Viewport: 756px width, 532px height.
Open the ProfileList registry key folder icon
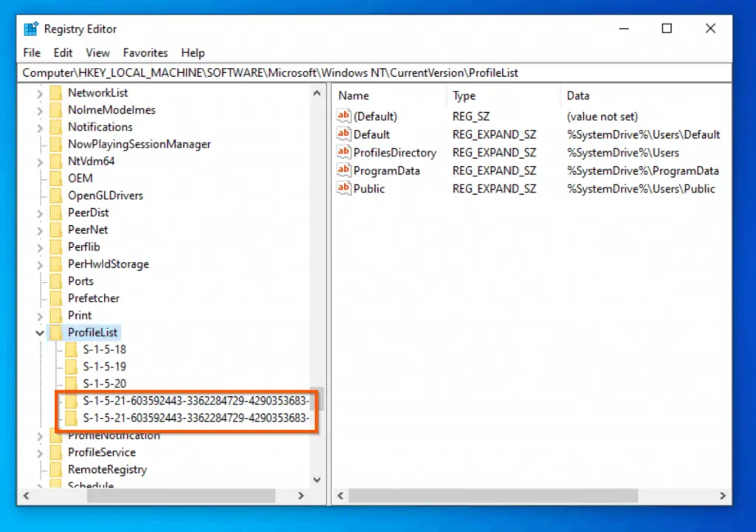(58, 332)
